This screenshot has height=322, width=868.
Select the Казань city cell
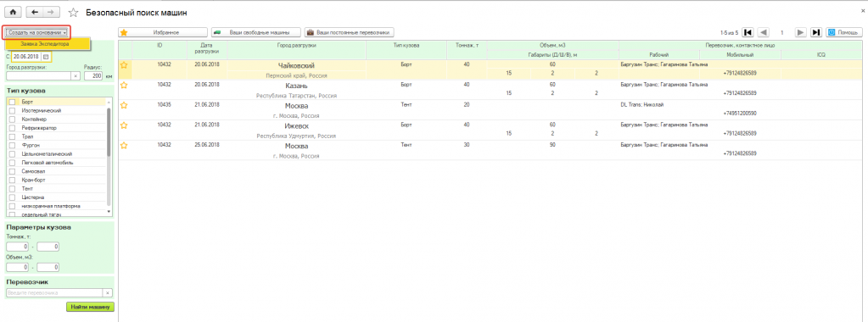coord(297,86)
